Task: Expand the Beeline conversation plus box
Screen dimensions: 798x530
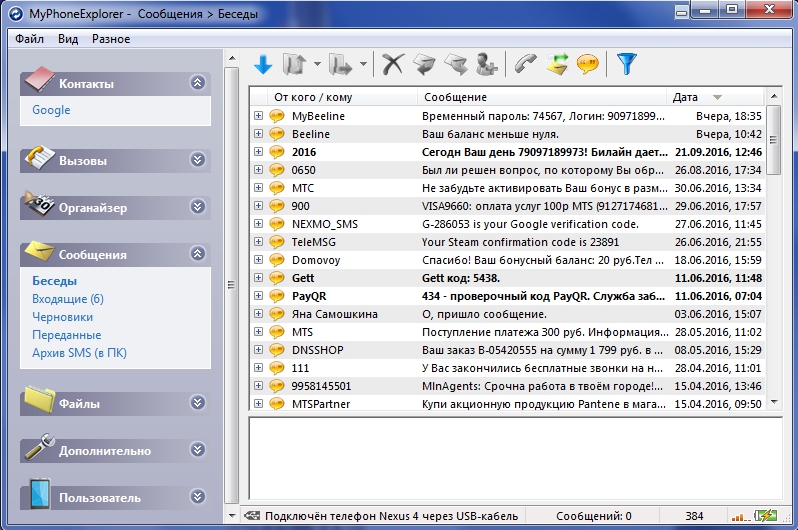Action: [x=259, y=134]
